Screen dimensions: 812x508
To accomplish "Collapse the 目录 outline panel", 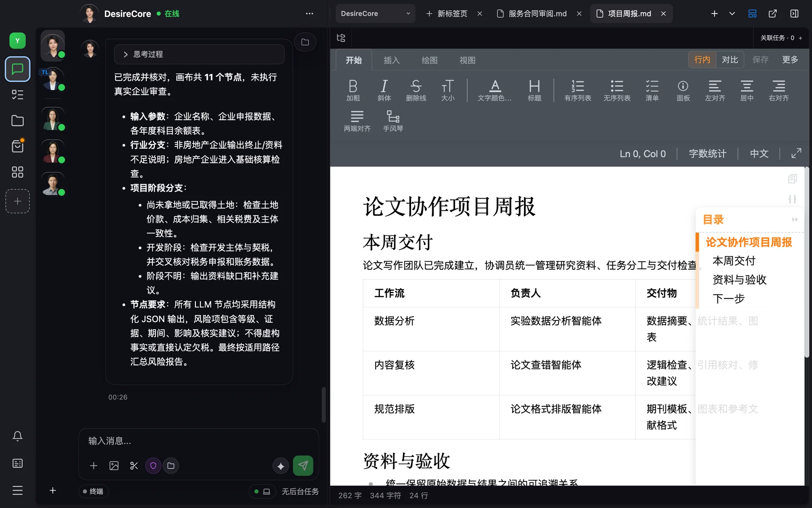I will coord(795,219).
